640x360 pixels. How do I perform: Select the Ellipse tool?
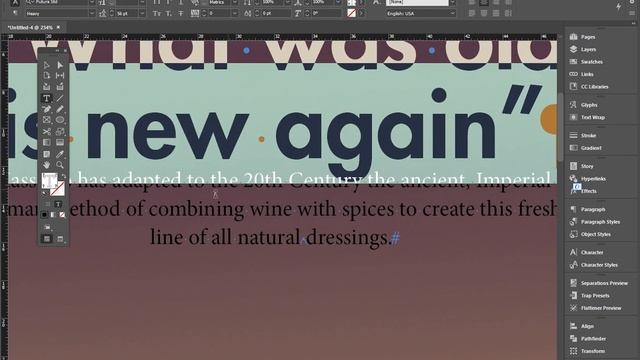point(60,120)
